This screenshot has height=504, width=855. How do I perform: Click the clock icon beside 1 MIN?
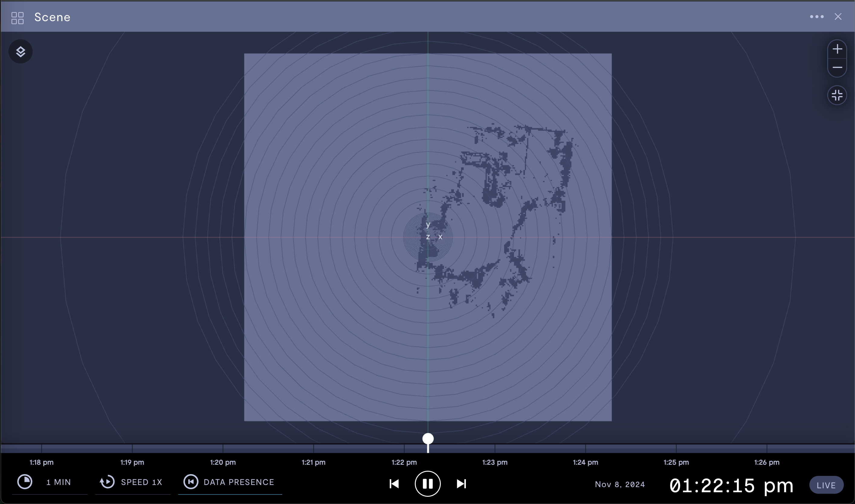(25, 482)
